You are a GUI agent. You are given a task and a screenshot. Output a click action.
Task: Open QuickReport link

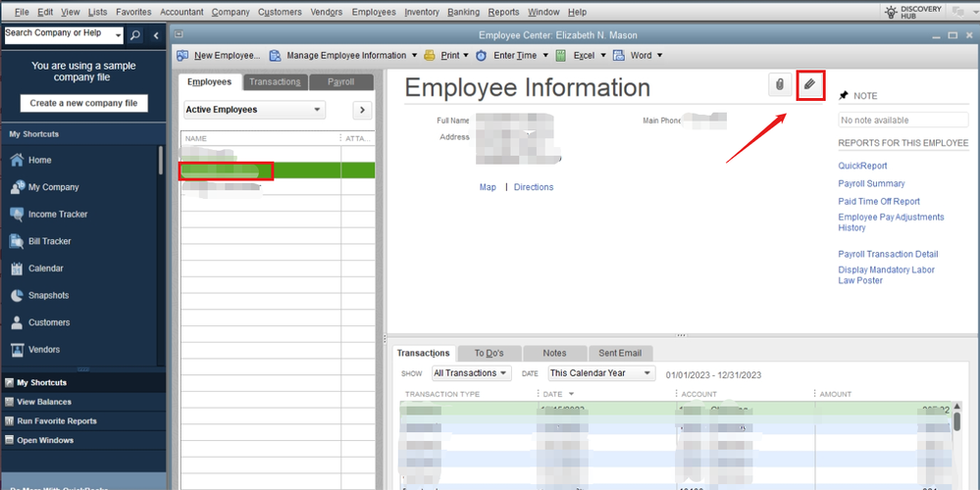pos(862,166)
